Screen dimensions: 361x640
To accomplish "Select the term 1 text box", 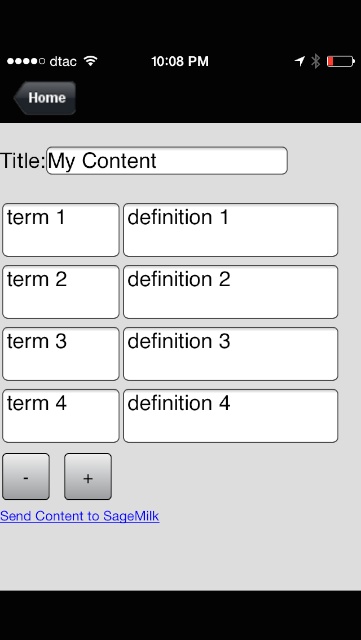I will (60, 230).
